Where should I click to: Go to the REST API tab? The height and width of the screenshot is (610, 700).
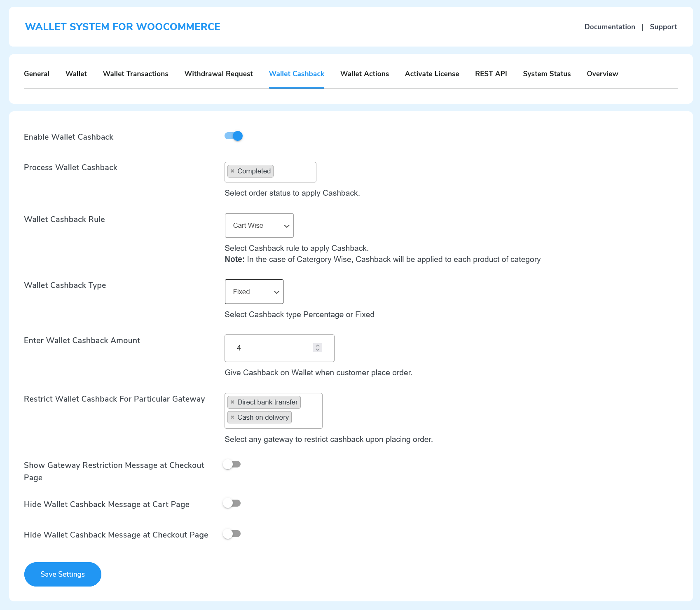[491, 74]
